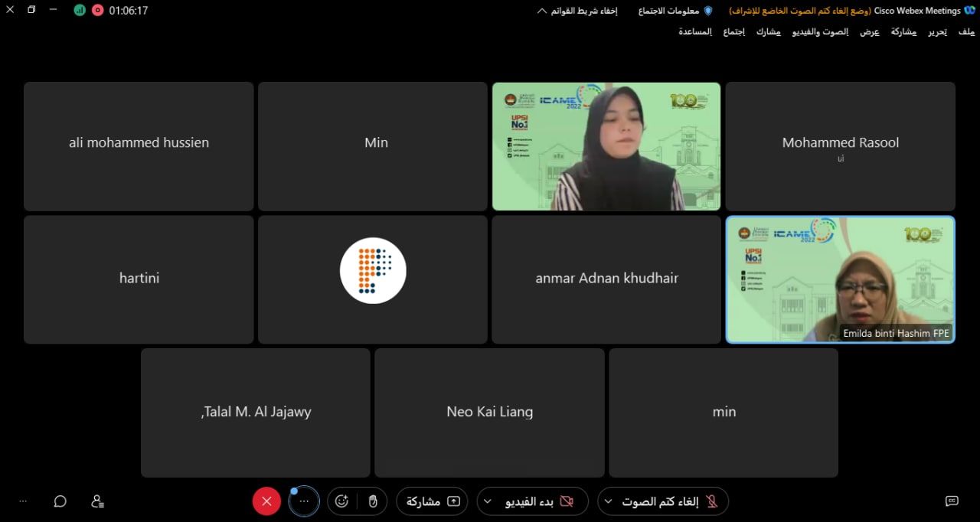The height and width of the screenshot is (522, 980).
Task: Open معلومات الاجتماع meeting information
Action: (x=669, y=11)
